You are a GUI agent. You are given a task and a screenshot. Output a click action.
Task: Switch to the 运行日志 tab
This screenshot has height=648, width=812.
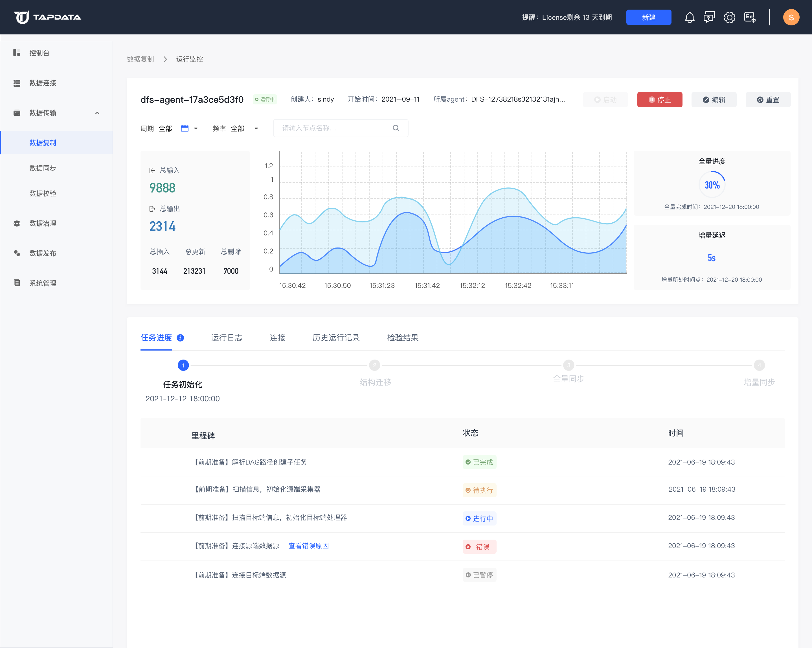coord(227,338)
